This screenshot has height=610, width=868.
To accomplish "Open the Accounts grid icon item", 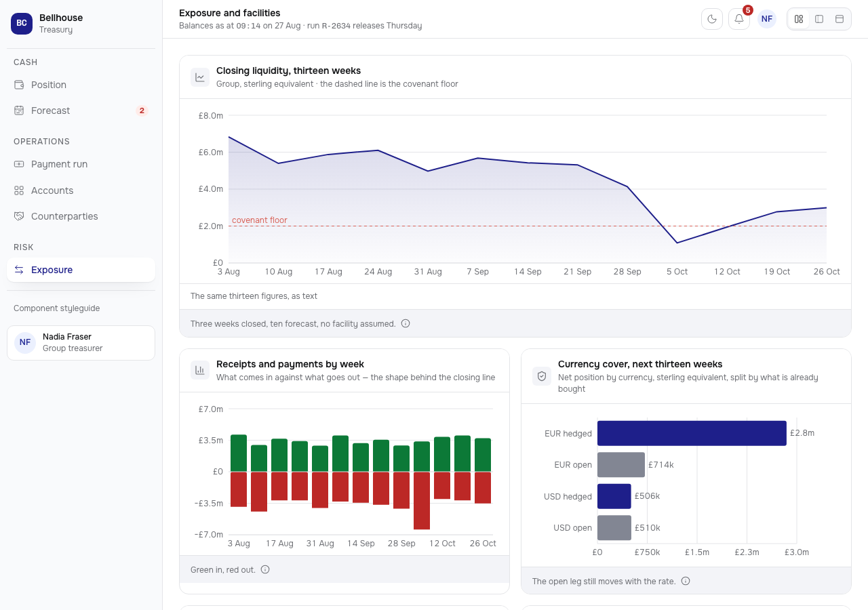I will click(x=81, y=190).
